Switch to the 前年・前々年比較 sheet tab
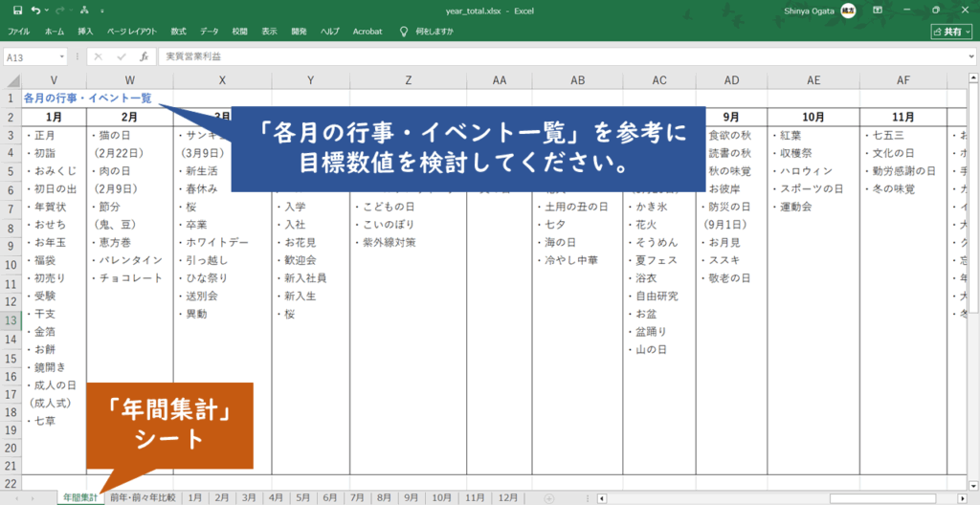This screenshot has width=980, height=505. point(143,497)
